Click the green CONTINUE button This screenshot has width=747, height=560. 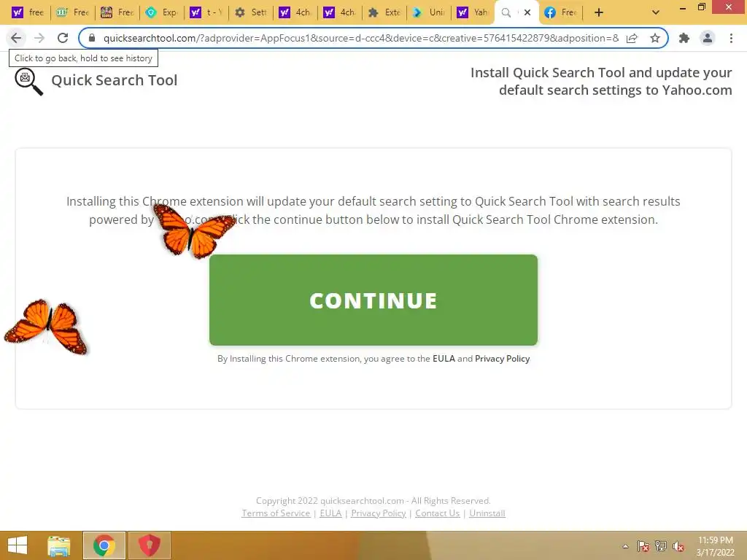pyautogui.click(x=373, y=300)
